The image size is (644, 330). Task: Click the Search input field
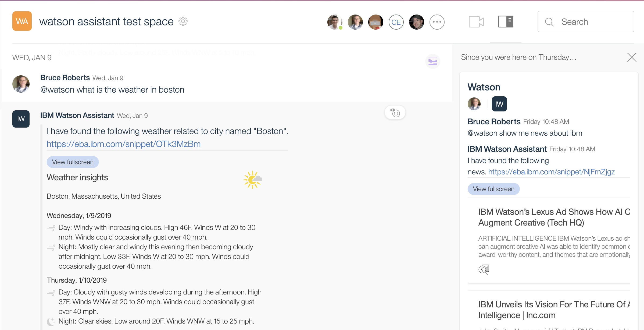click(x=586, y=22)
